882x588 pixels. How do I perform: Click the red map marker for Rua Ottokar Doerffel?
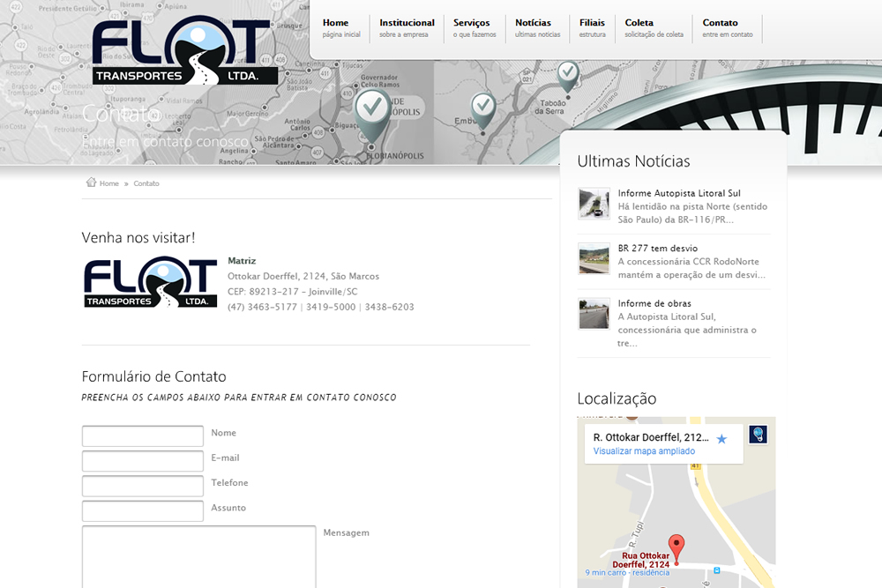pos(676,548)
